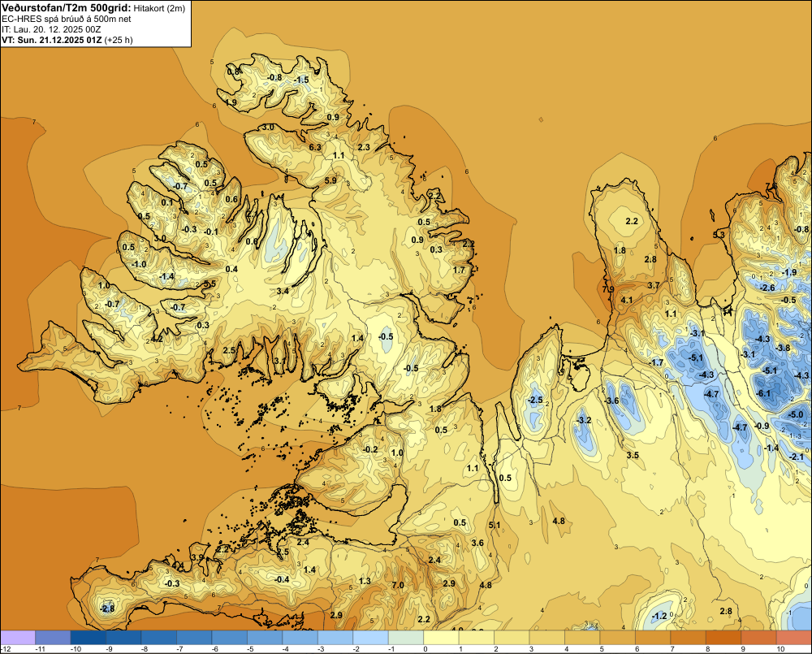Click the VT: Sun. 21.12.2025 01Z text
This screenshot has height=654, width=812.
coord(52,40)
